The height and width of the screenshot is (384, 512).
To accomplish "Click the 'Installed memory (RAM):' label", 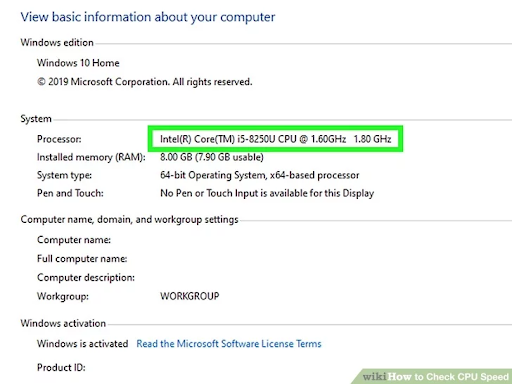I will point(91,157).
